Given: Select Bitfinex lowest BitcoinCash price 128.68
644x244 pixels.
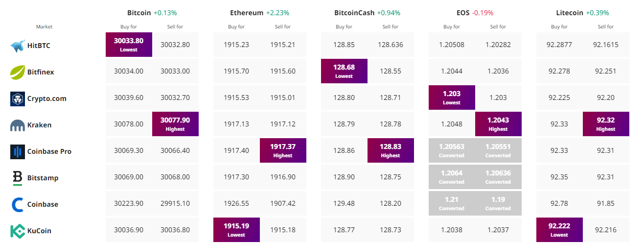Looking at the screenshot, I should (x=344, y=71).
